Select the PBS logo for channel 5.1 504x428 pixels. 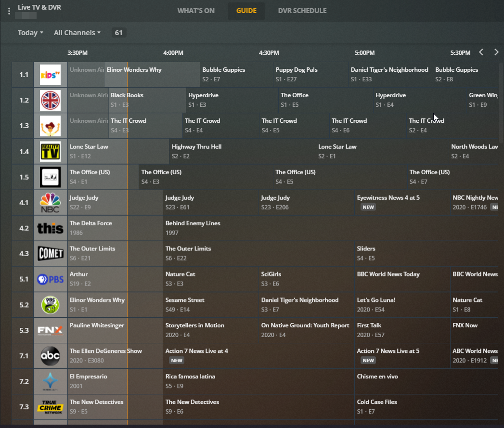tap(51, 279)
